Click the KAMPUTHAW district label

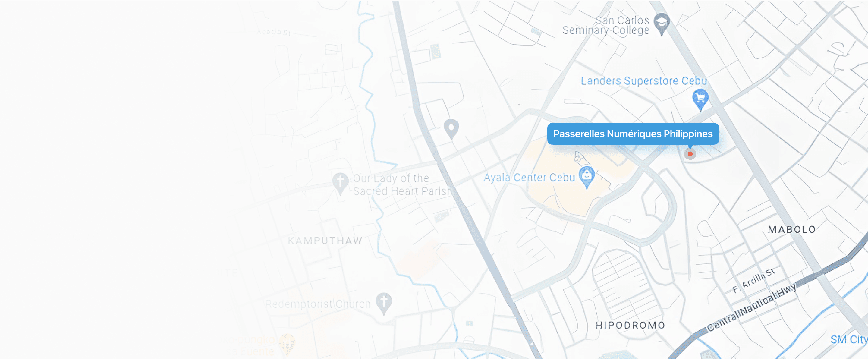tap(325, 241)
